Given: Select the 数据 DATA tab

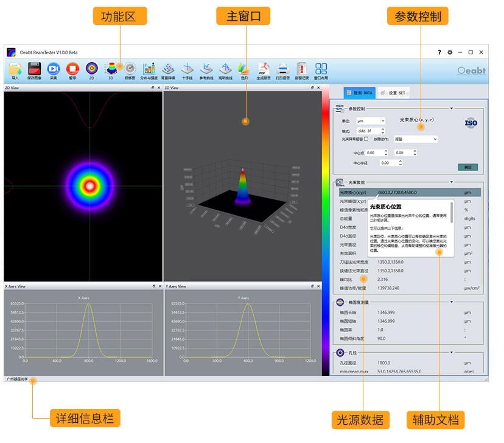Looking at the screenshot, I should click(360, 93).
